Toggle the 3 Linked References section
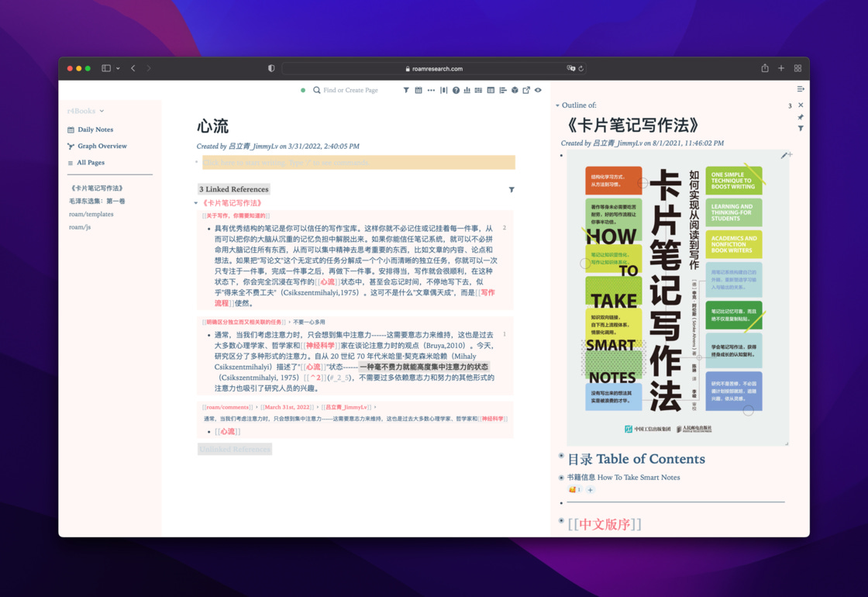The width and height of the screenshot is (868, 597). click(233, 189)
